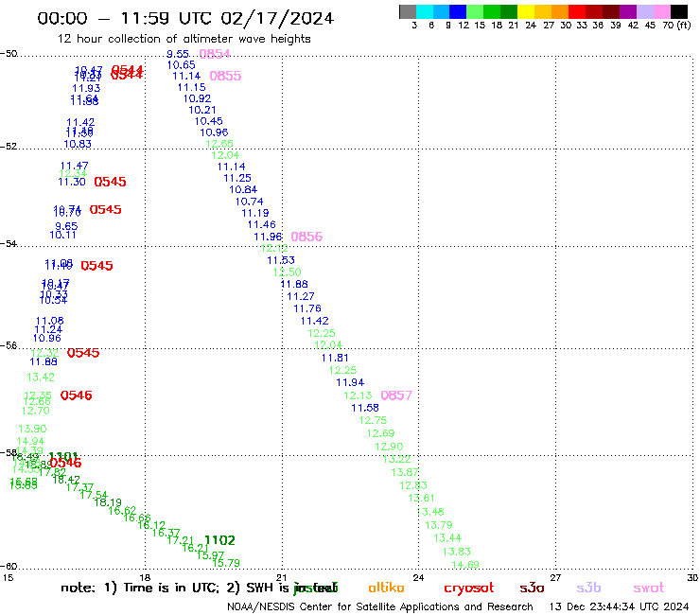
Task: Click the wave height value '10.74'
Action: [250, 202]
